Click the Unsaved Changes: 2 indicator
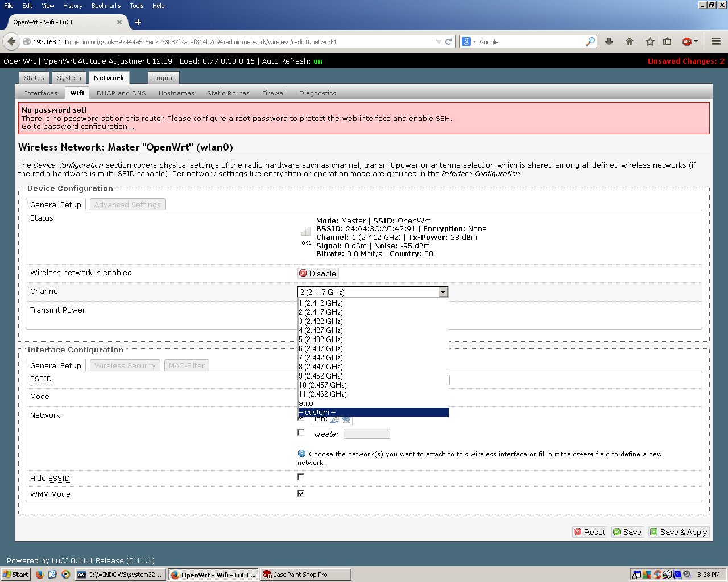728x582 pixels. (x=686, y=61)
